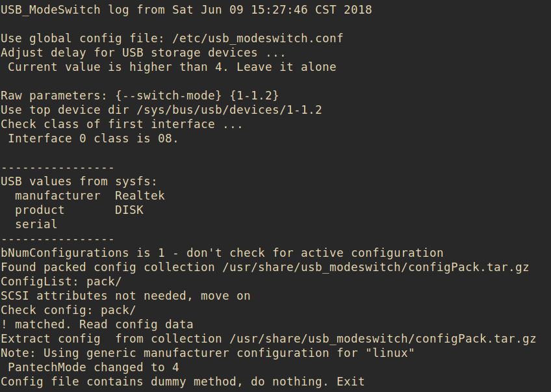The height and width of the screenshot is (392, 551).
Task: Click the {--switch-mode} raw parameter text
Action: [172, 96]
